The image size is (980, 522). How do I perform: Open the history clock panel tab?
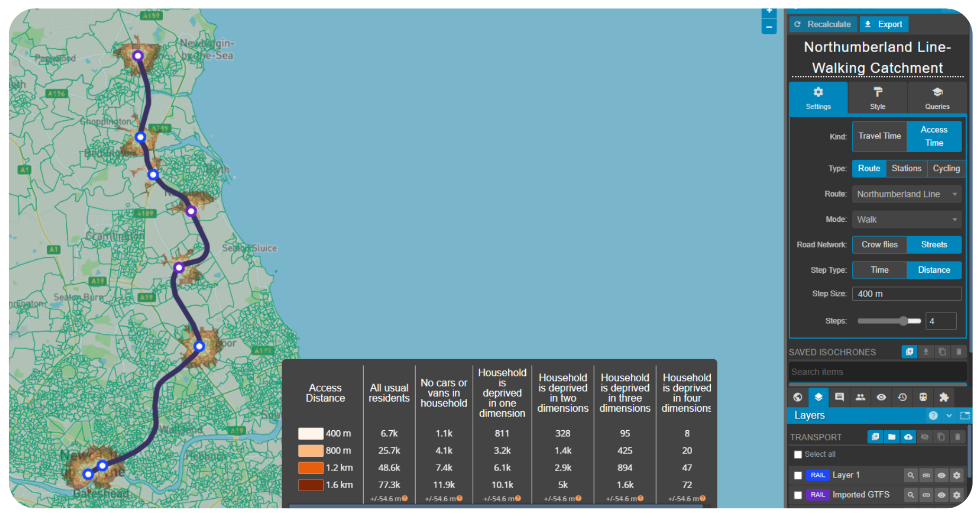902,397
